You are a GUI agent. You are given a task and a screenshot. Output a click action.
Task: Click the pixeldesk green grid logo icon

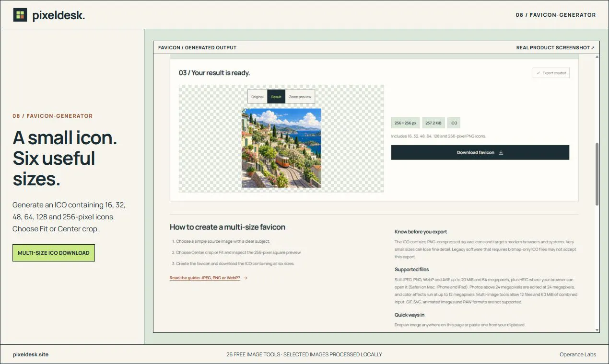tap(20, 15)
